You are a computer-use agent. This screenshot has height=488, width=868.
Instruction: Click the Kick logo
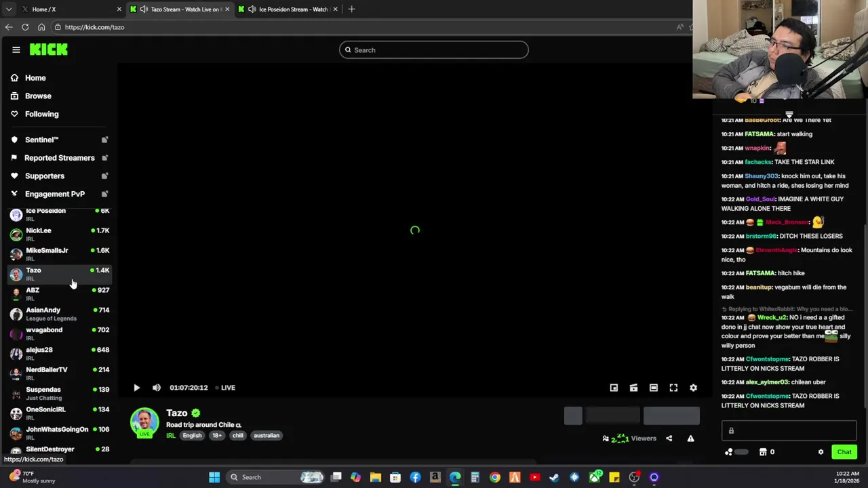(x=48, y=49)
